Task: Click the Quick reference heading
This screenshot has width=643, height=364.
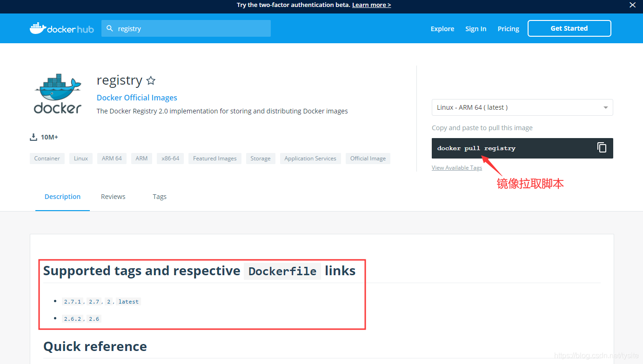Action: tap(95, 346)
